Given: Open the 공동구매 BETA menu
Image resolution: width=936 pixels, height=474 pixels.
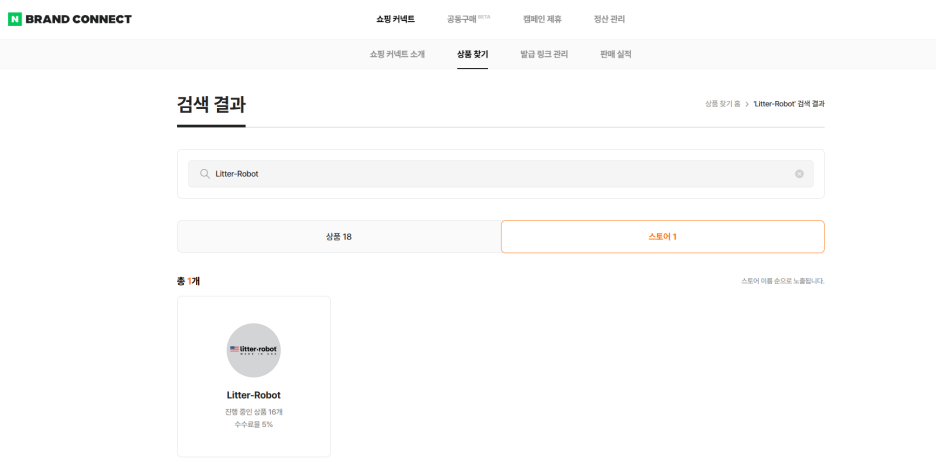Looking at the screenshot, I should pyautogui.click(x=469, y=19).
